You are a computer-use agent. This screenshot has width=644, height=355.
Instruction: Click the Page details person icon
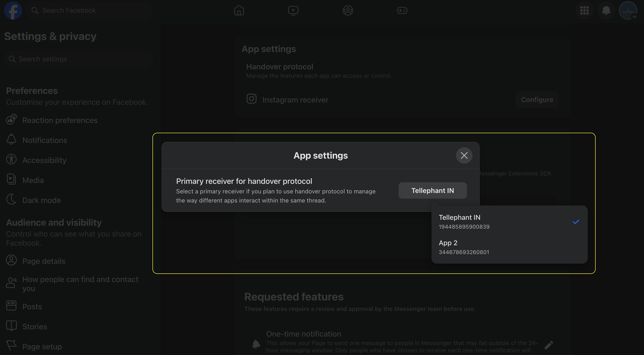[11, 260]
